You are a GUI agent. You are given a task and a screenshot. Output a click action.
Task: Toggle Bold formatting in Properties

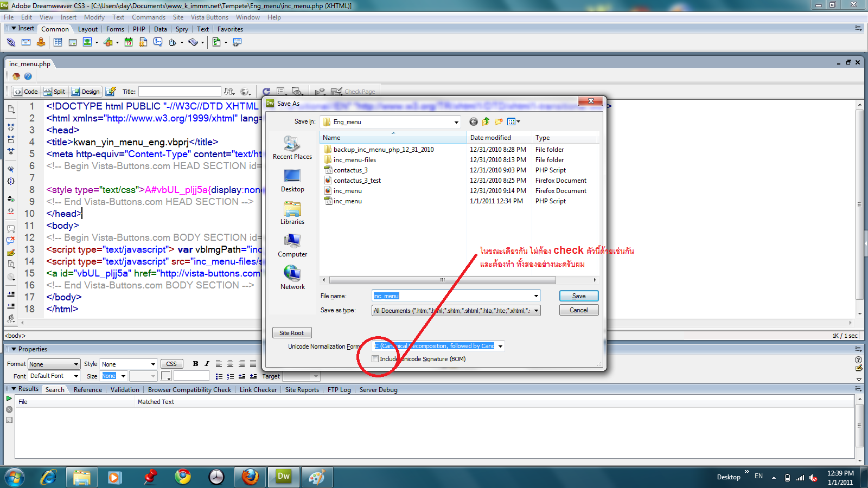[195, 364]
